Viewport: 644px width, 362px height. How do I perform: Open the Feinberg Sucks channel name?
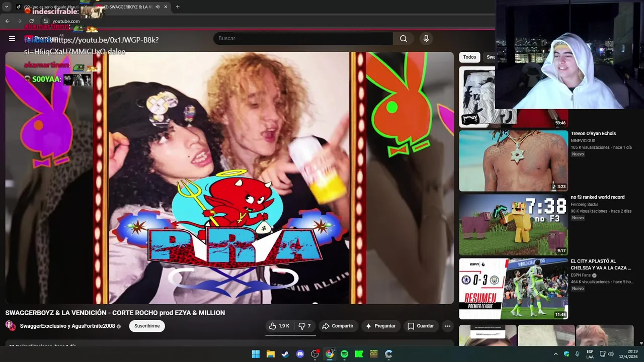click(584, 205)
